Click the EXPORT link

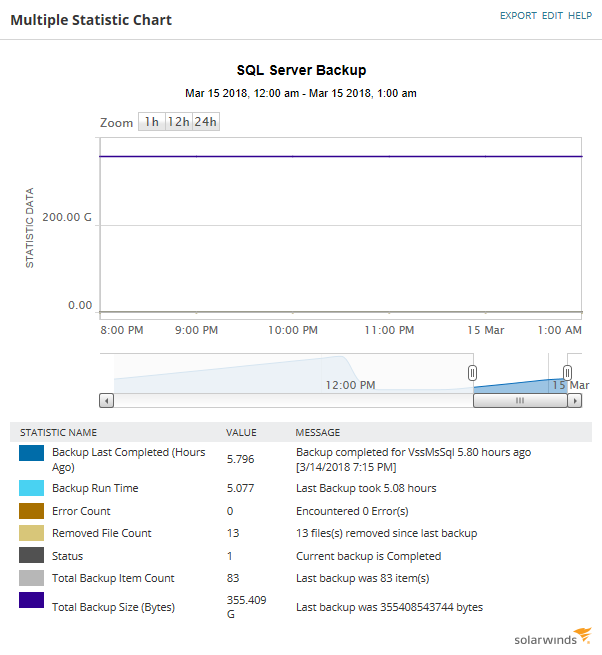click(x=518, y=15)
